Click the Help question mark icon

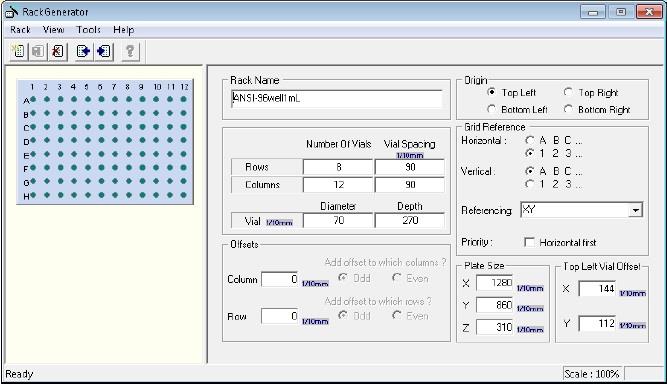pos(130,51)
